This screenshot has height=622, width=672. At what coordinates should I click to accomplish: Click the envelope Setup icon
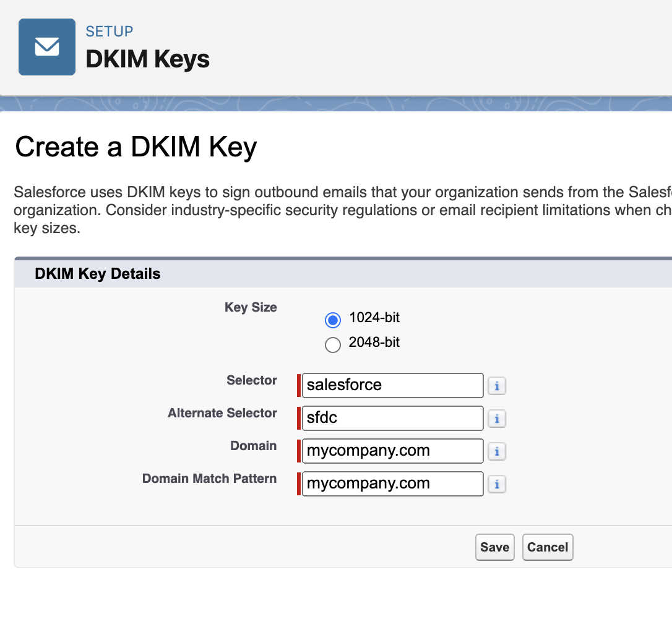(47, 46)
